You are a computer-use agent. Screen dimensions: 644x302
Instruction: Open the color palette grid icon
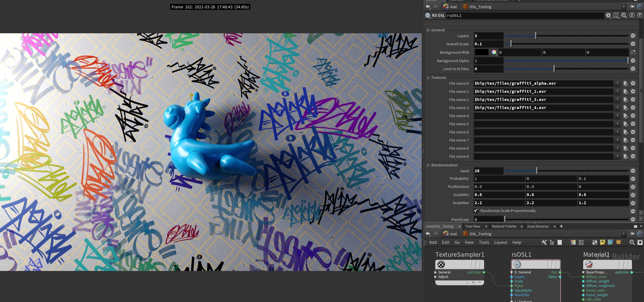point(573,242)
